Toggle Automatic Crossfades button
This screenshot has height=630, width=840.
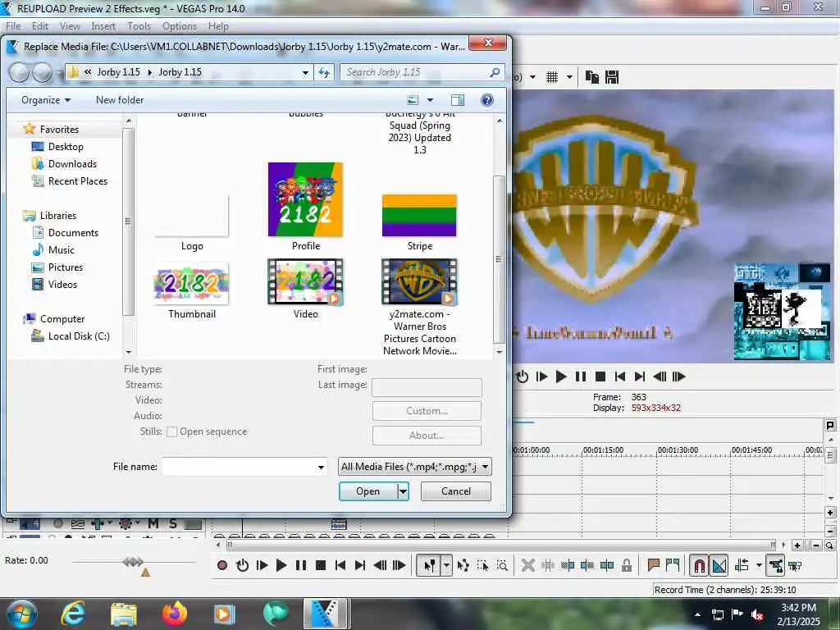(719, 565)
